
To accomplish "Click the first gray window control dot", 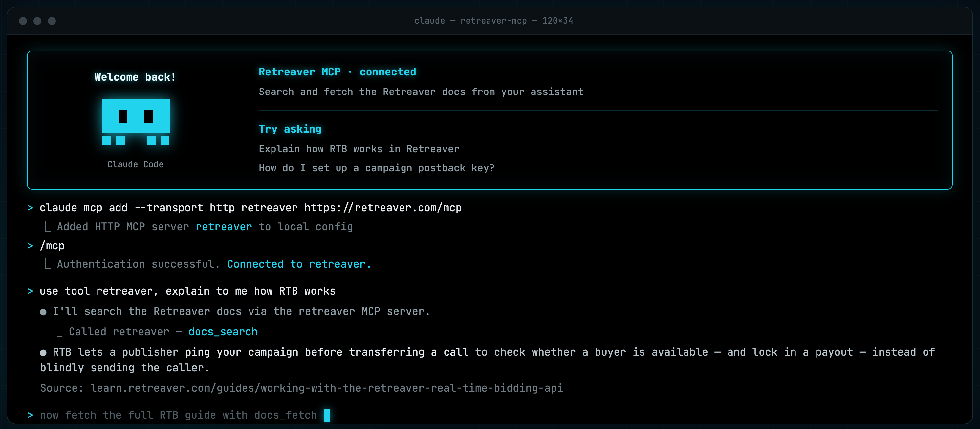I will click(23, 21).
